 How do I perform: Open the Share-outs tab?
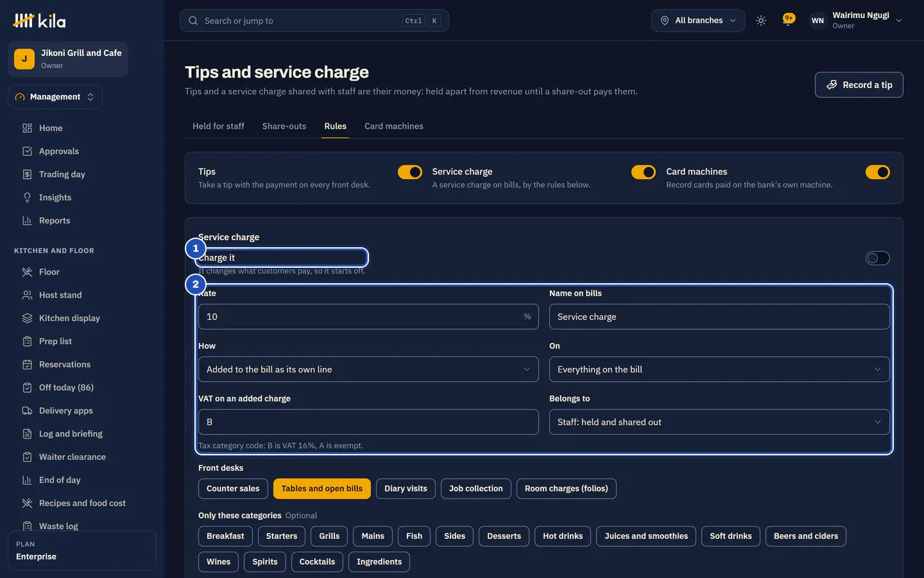(x=284, y=127)
